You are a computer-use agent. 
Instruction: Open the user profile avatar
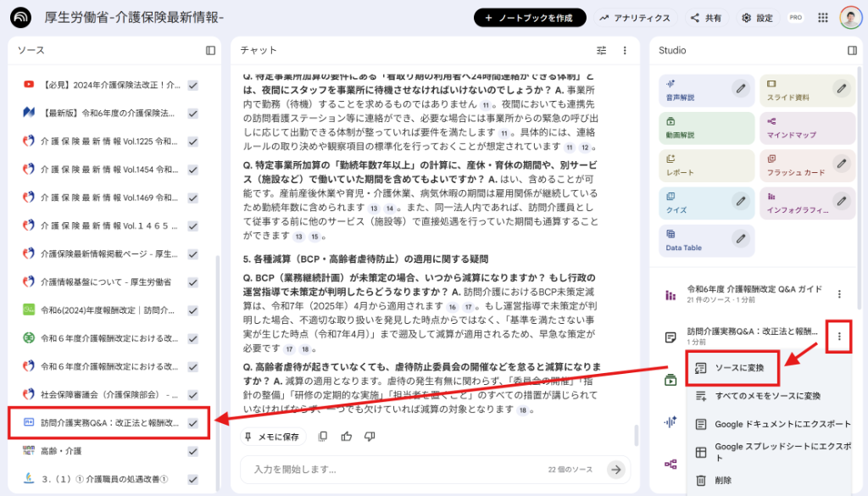pos(850,18)
